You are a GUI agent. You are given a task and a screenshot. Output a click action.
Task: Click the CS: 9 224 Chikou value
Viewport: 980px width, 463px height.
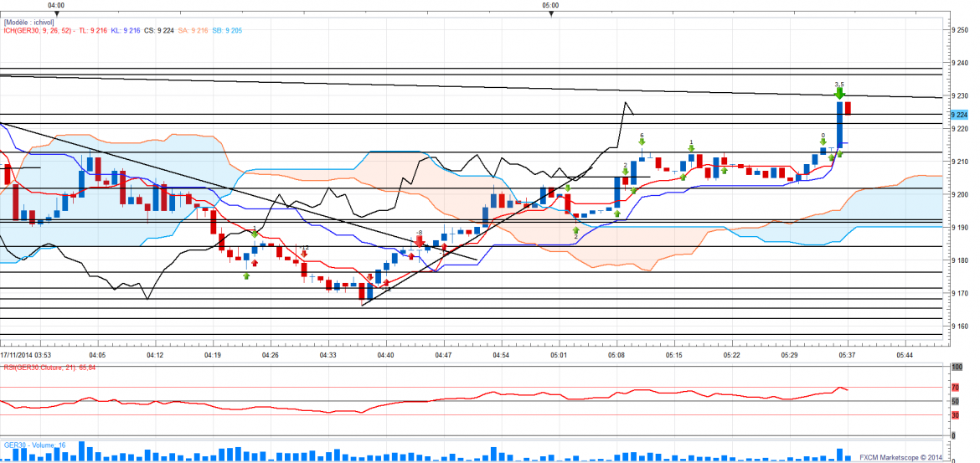[x=160, y=30]
